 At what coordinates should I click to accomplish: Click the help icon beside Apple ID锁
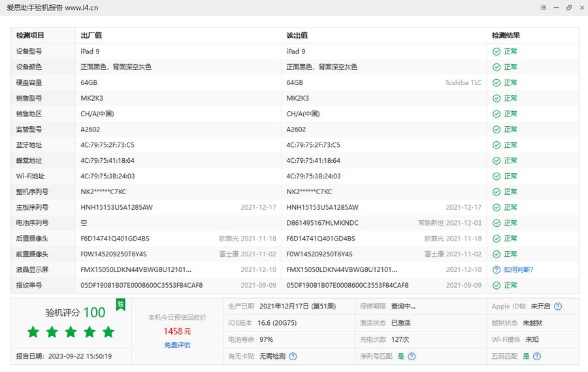[x=557, y=307]
